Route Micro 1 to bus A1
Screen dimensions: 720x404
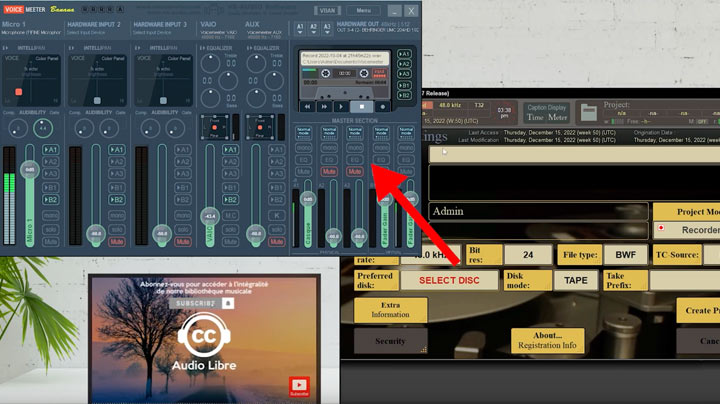51,150
